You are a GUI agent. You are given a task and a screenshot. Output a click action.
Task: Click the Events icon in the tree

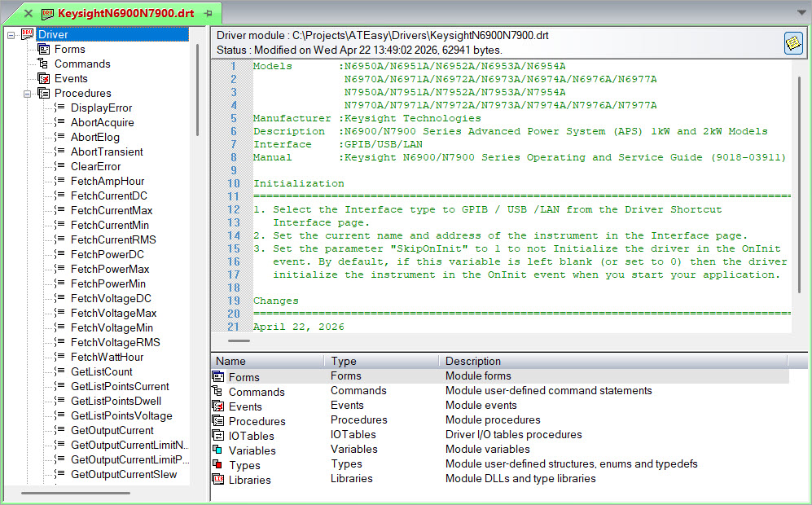coord(43,79)
